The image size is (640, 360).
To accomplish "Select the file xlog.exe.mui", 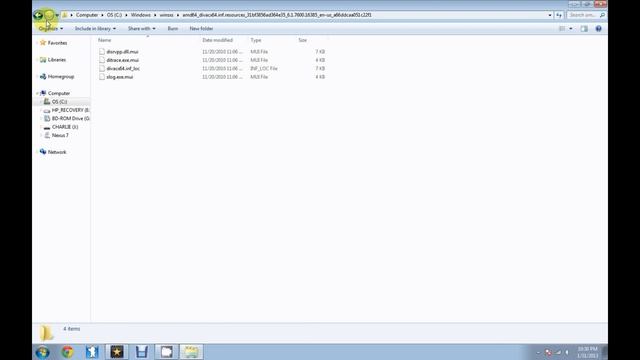I will tap(120, 77).
